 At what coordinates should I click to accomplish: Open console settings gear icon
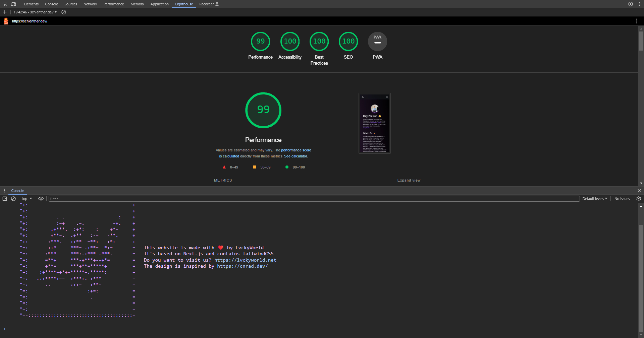[x=639, y=199]
